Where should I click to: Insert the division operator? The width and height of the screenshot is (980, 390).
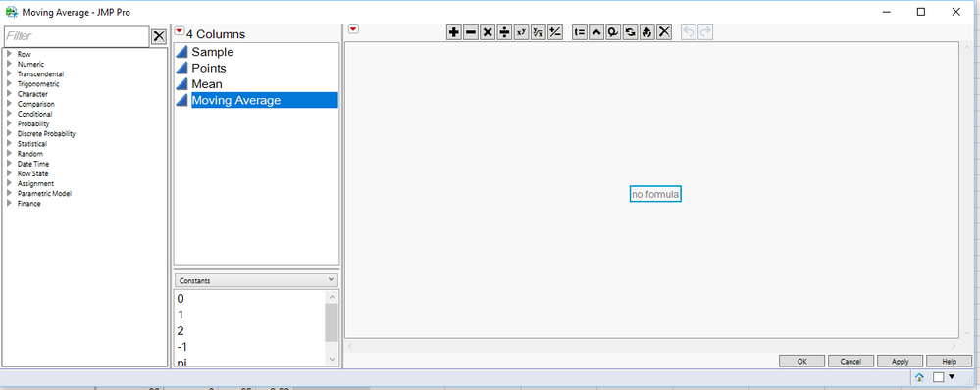(504, 33)
